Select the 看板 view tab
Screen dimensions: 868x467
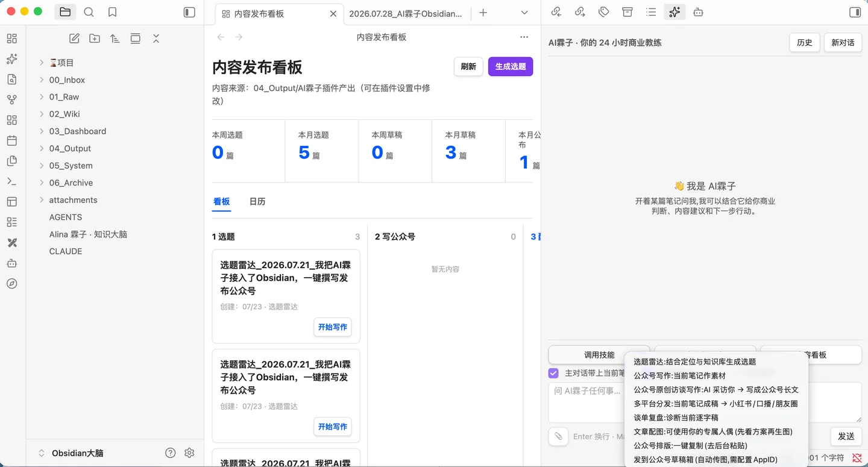221,201
